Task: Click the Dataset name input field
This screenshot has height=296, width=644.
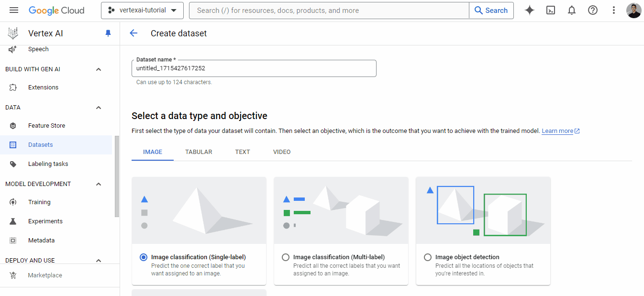Action: (254, 68)
